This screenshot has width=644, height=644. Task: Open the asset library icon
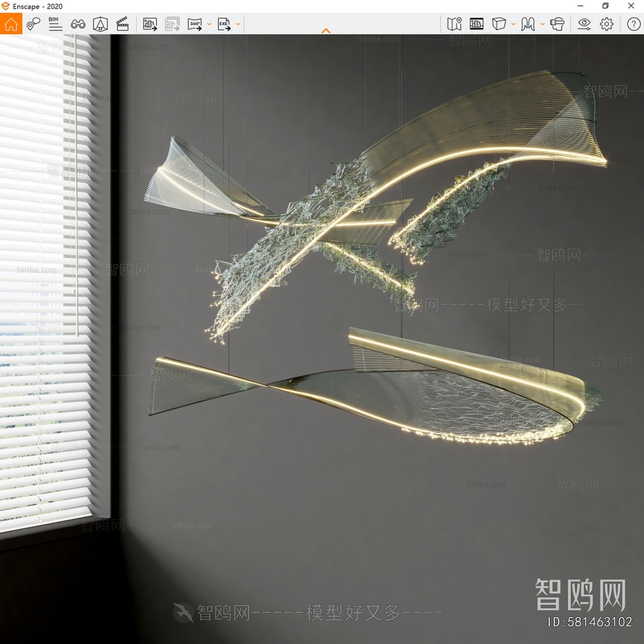coord(477,24)
